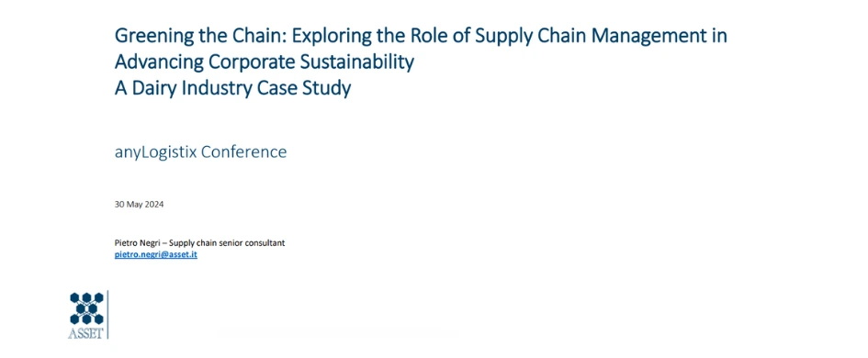Click the center hexagon pair of the logo
868x358 pixels.
[86, 308]
